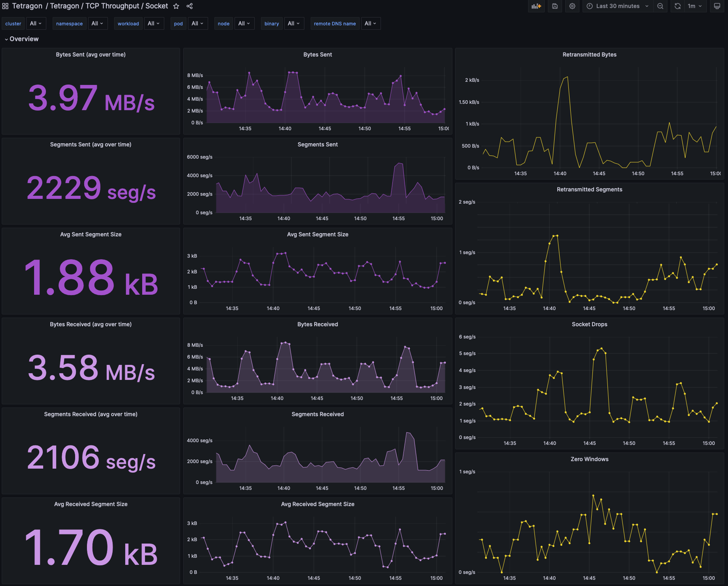Open the pod variable dropdown
Screen dimensions: 728x586
tap(197, 24)
